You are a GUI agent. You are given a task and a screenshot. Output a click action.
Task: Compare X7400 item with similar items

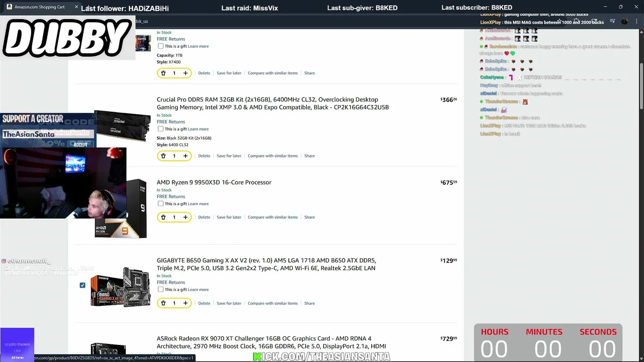(273, 73)
